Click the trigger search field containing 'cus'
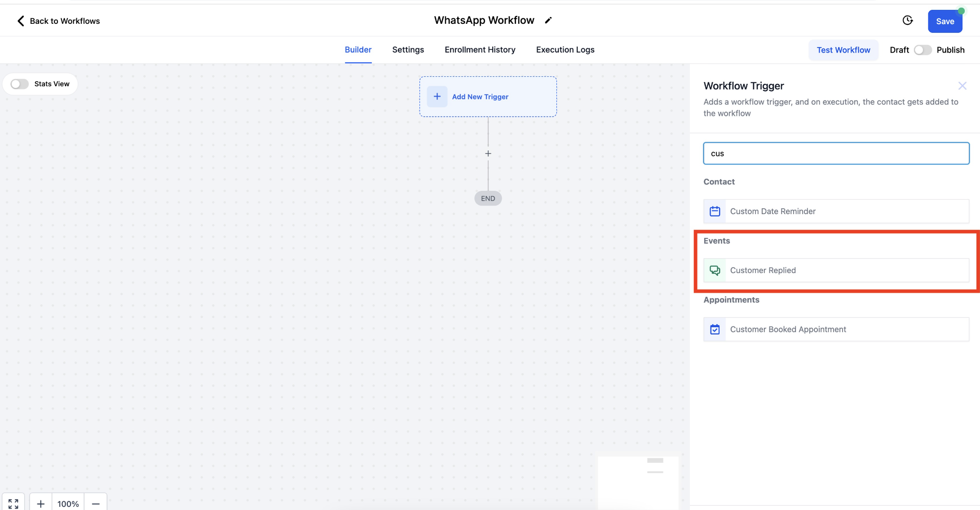Screen dimensions: 980x510 pyautogui.click(x=836, y=154)
